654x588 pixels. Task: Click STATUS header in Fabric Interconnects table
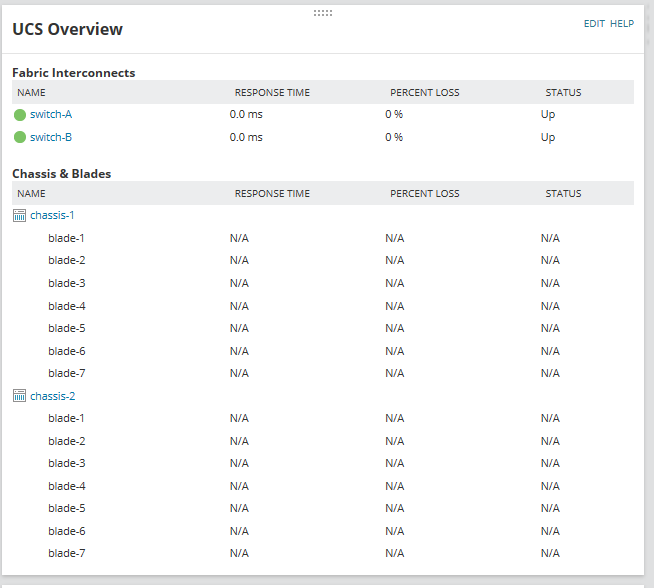click(x=563, y=93)
